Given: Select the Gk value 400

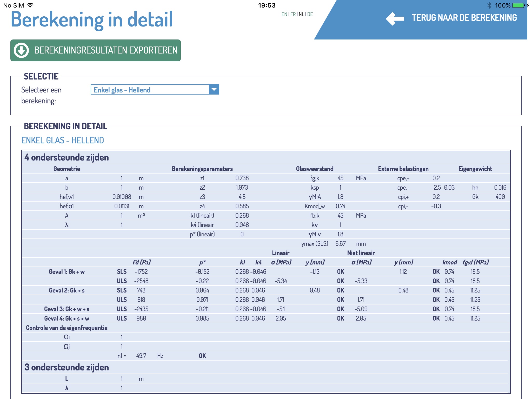Looking at the screenshot, I should click(500, 197).
